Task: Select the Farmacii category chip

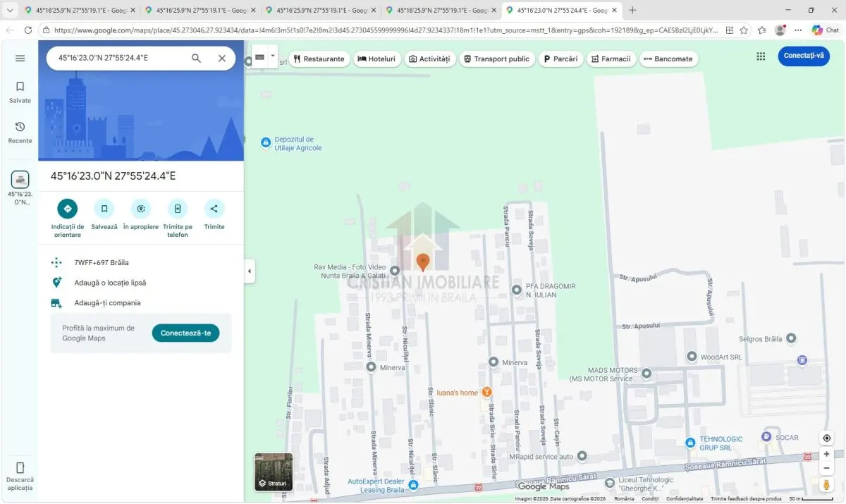Action: 611,59
